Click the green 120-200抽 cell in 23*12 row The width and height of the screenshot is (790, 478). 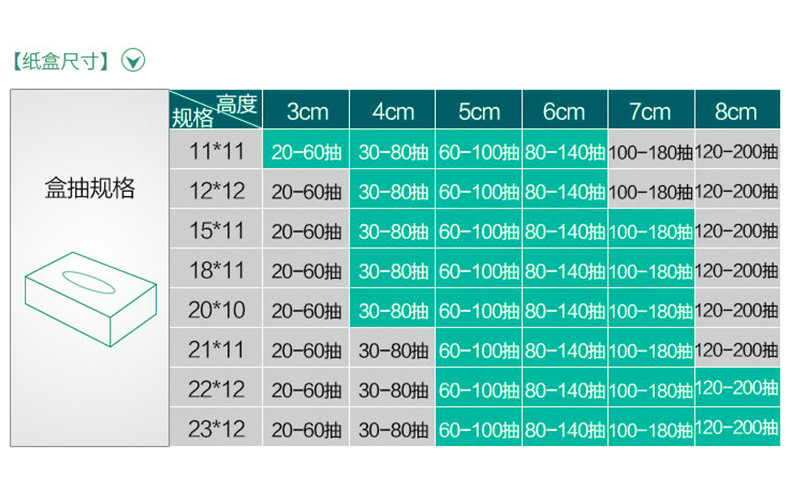pyautogui.click(x=736, y=429)
